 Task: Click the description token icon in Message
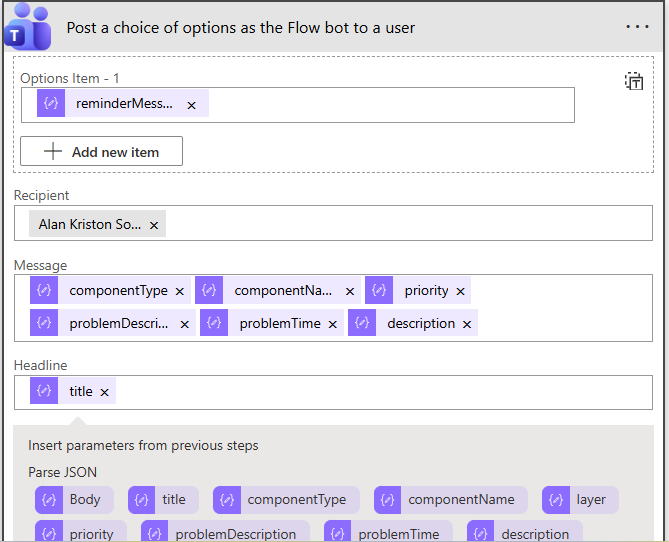[362, 323]
